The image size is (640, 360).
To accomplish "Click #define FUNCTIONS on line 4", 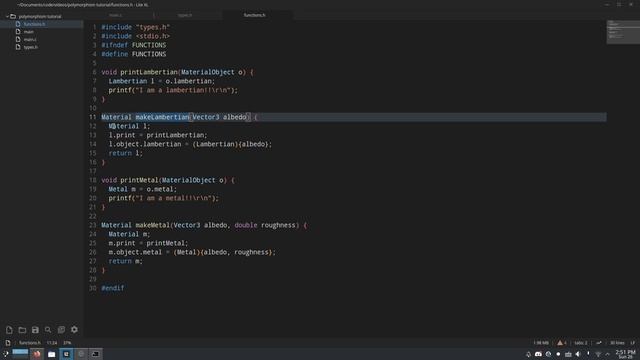I will tap(133, 54).
